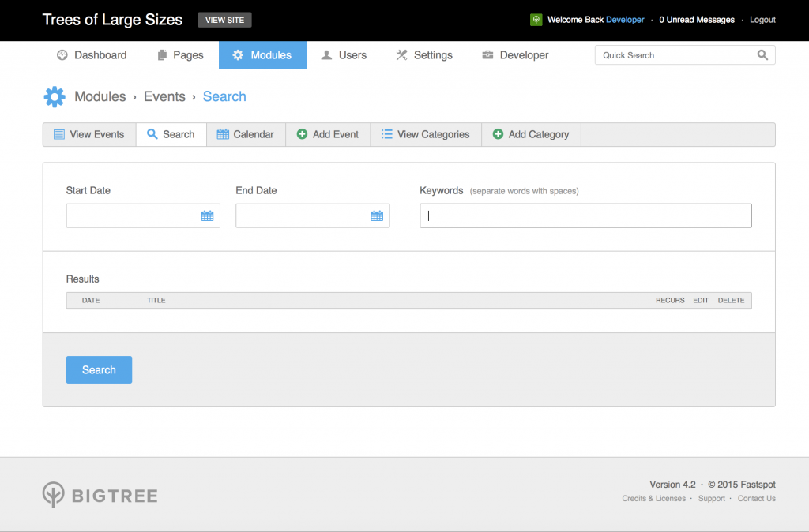Image resolution: width=809 pixels, height=532 pixels.
Task: Click the Add Event sub-tab
Action: 328,134
